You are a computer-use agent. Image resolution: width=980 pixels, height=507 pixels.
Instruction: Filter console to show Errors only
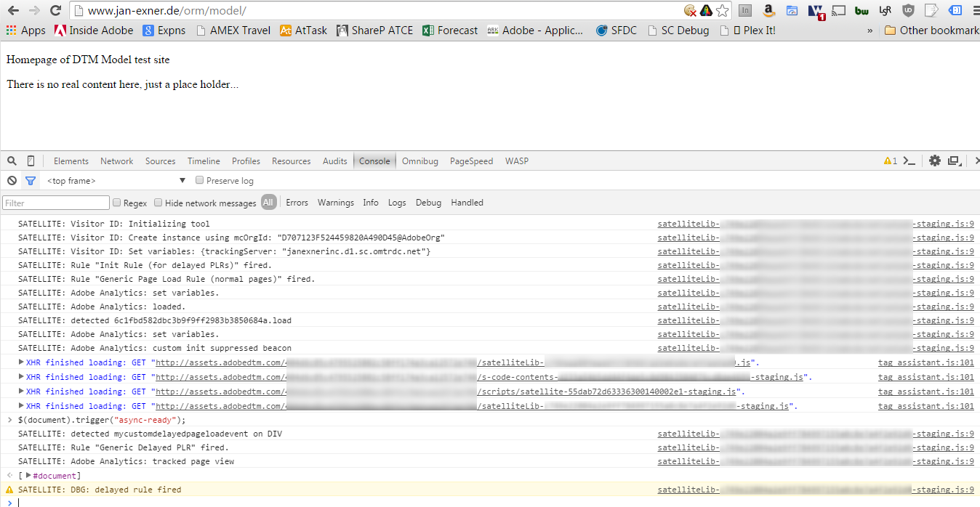pos(297,203)
